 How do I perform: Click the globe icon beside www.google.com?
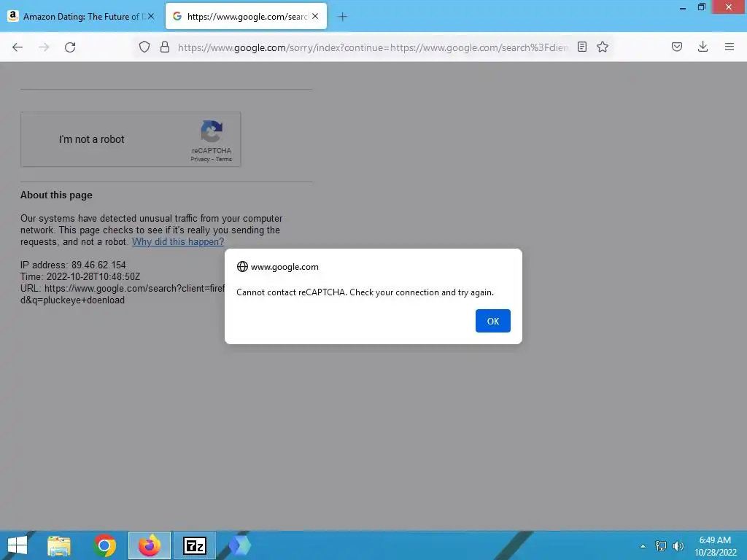click(242, 267)
